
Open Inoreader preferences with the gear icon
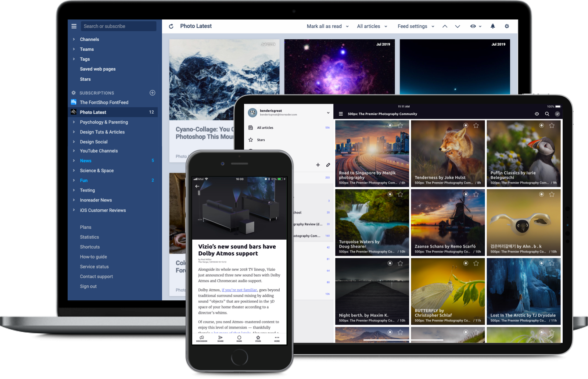coord(507,26)
